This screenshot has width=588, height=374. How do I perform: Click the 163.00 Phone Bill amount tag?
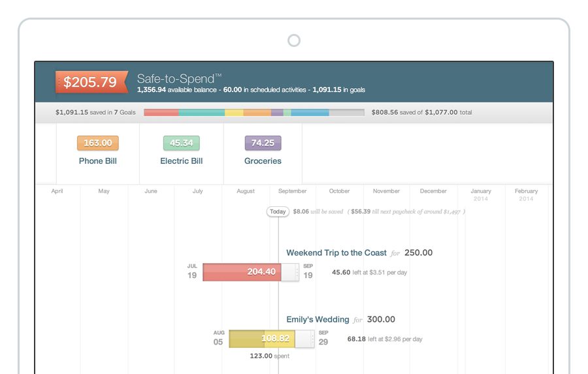[98, 143]
